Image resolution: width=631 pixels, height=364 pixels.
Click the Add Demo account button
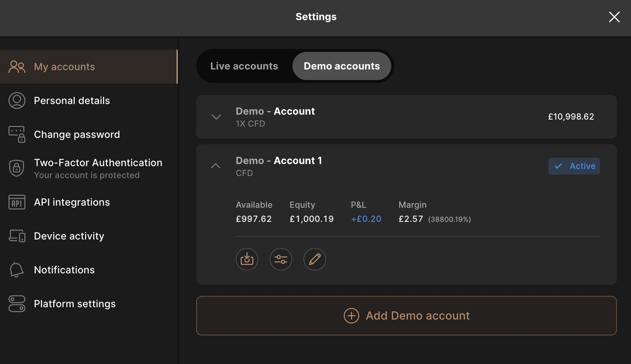pos(406,315)
